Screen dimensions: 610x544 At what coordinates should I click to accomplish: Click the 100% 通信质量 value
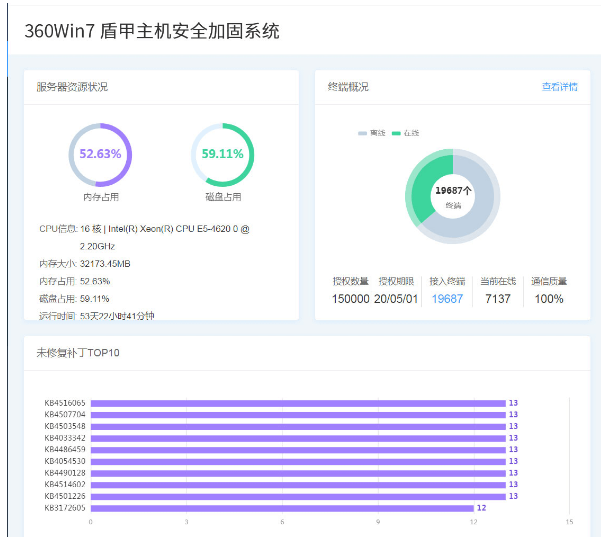point(549,299)
